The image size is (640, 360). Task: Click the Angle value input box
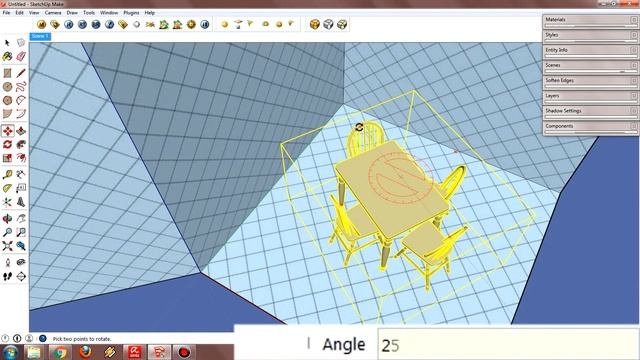pyautogui.click(x=508, y=345)
